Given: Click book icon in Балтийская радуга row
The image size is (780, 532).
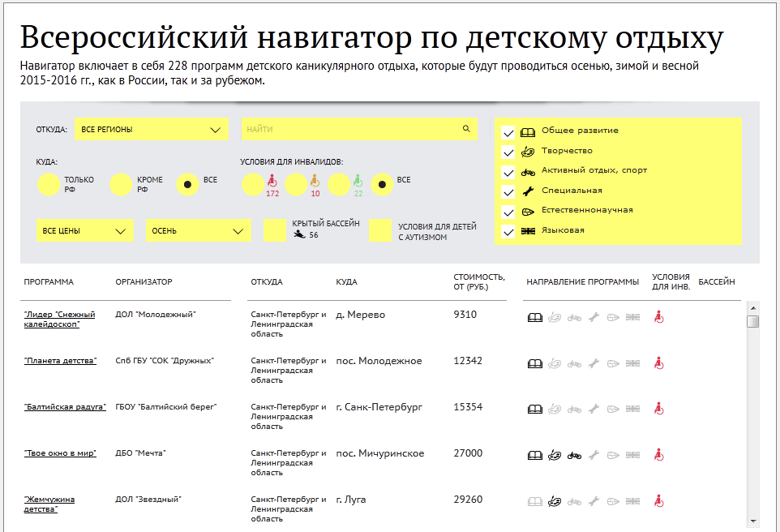Looking at the screenshot, I should click(535, 409).
